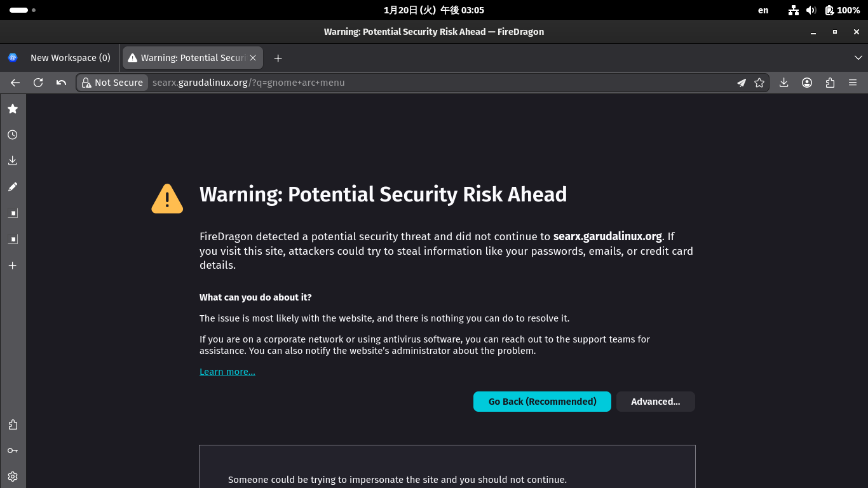Click Go Back (Recommended) button

[x=542, y=402]
